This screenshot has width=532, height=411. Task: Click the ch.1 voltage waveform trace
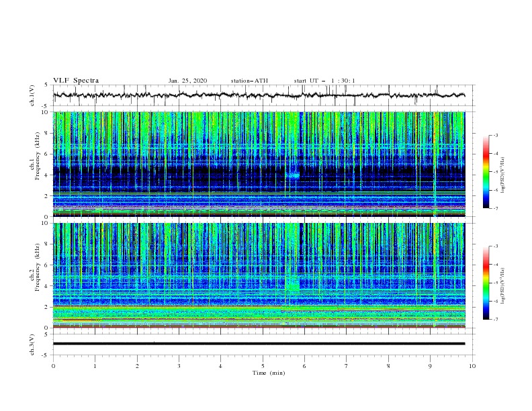click(259, 95)
